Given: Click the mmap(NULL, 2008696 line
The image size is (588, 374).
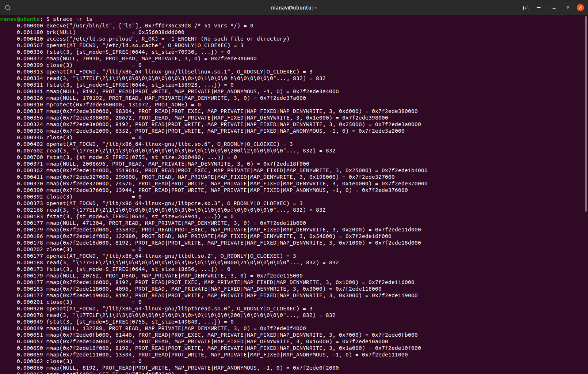Looking at the screenshot, I should click(x=163, y=164).
